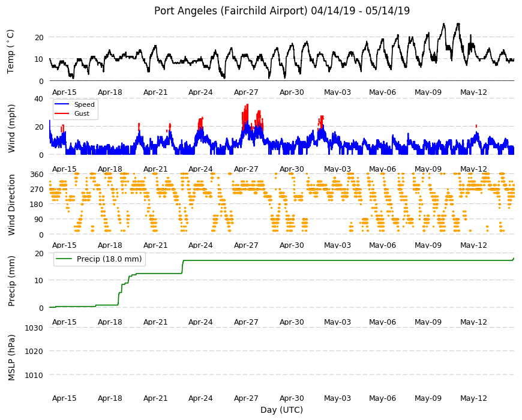Click the green Precip (18.0 mm) legend line
Viewport: 522px width, 420px height.
click(63, 259)
